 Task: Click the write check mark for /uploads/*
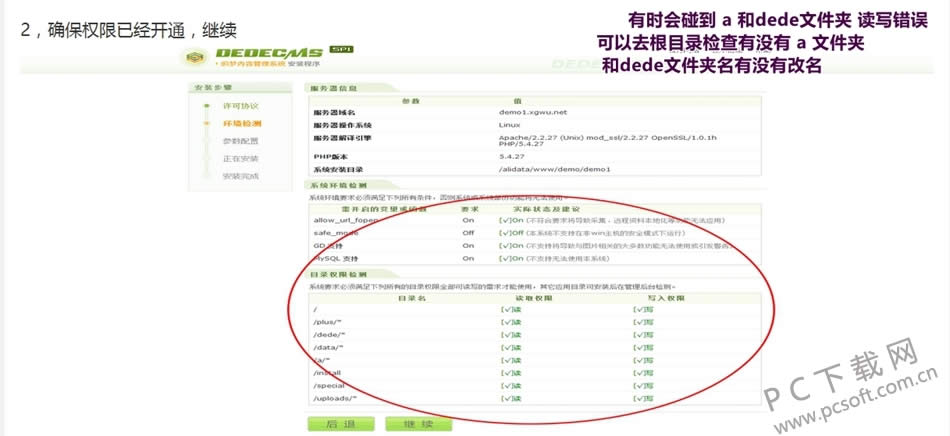click(x=643, y=398)
